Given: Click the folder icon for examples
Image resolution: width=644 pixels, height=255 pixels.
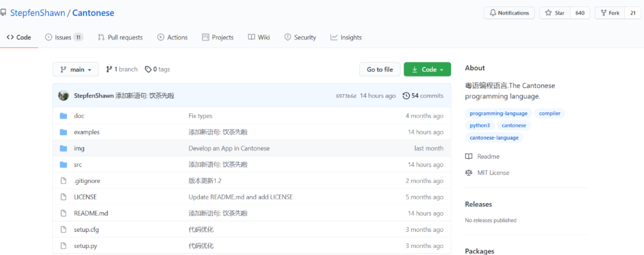Looking at the screenshot, I should (x=63, y=132).
